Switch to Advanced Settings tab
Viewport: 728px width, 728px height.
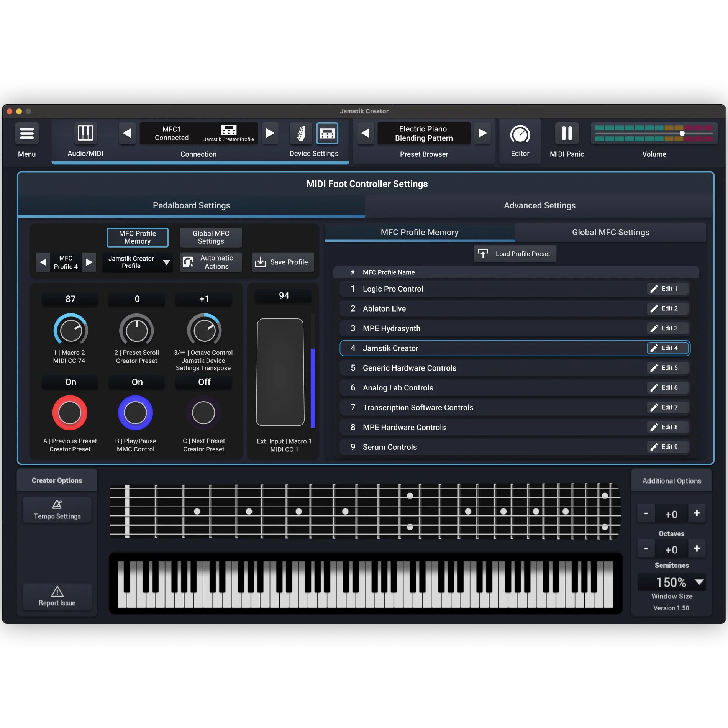tap(539, 206)
